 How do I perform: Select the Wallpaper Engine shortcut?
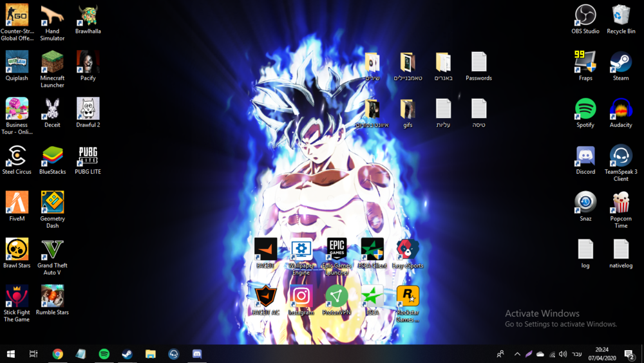tap(301, 249)
